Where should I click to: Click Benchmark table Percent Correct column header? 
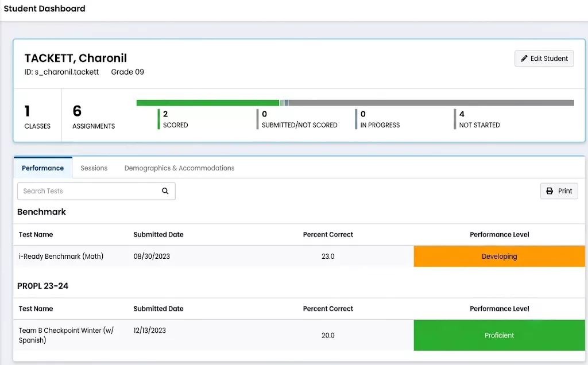tap(328, 235)
